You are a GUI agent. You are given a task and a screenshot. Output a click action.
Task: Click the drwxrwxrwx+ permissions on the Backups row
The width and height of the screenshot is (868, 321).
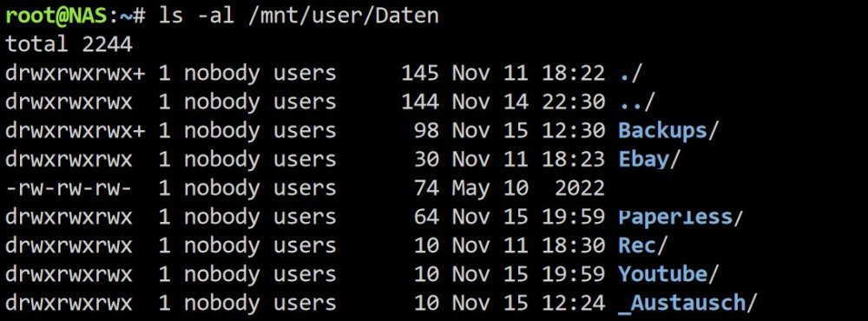(76, 131)
